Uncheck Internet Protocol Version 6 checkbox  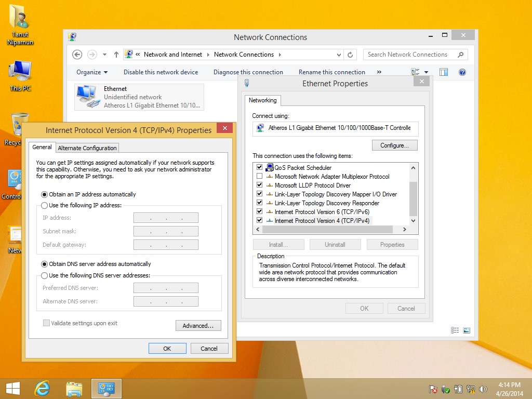[x=260, y=211]
